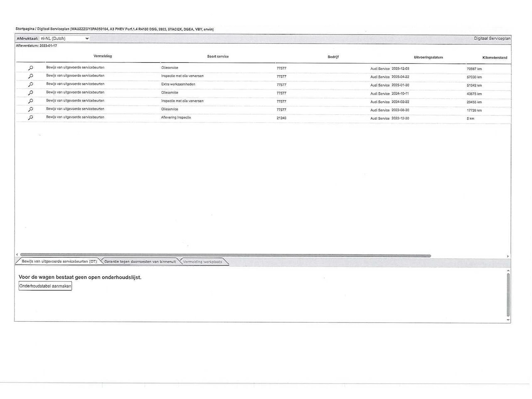Open the Afdruktaal language dropdown
The width and height of the screenshot is (532, 399).
click(x=64, y=39)
